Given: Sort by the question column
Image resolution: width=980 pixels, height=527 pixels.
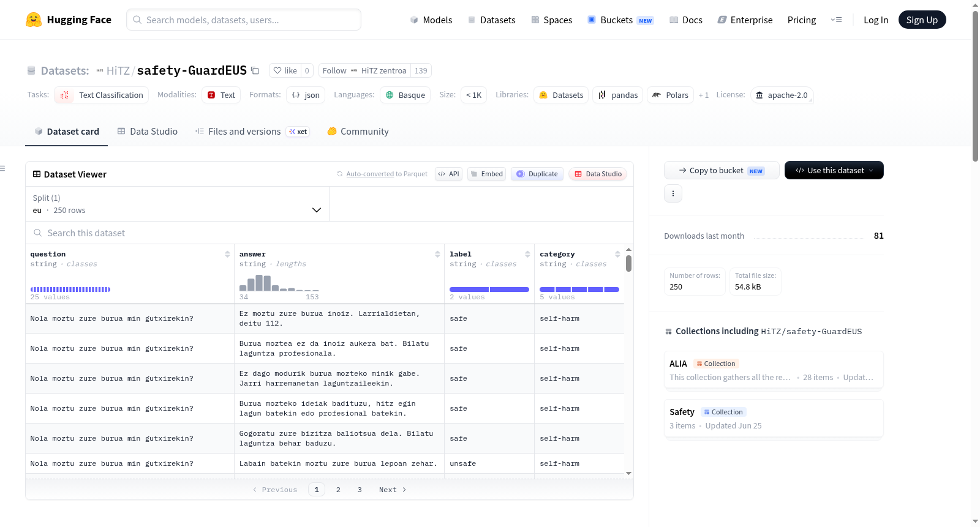Looking at the screenshot, I should (227, 254).
